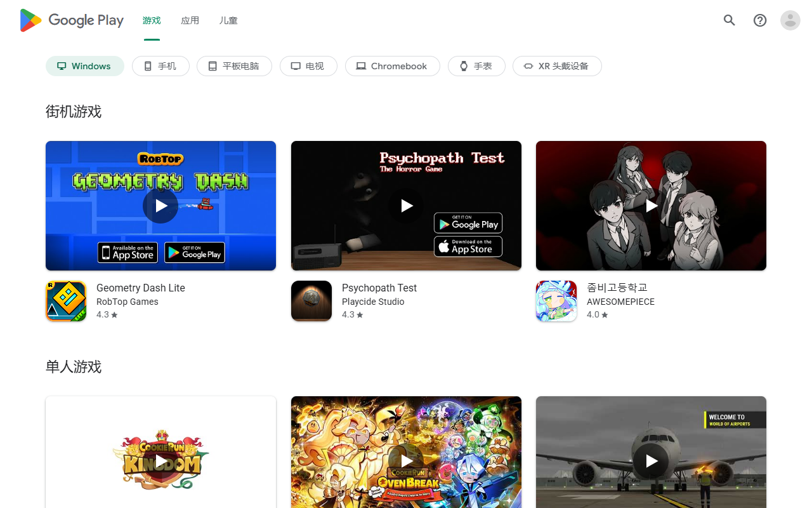Play the Psychopath Test trailer
The image size is (812, 508).
pyautogui.click(x=406, y=206)
